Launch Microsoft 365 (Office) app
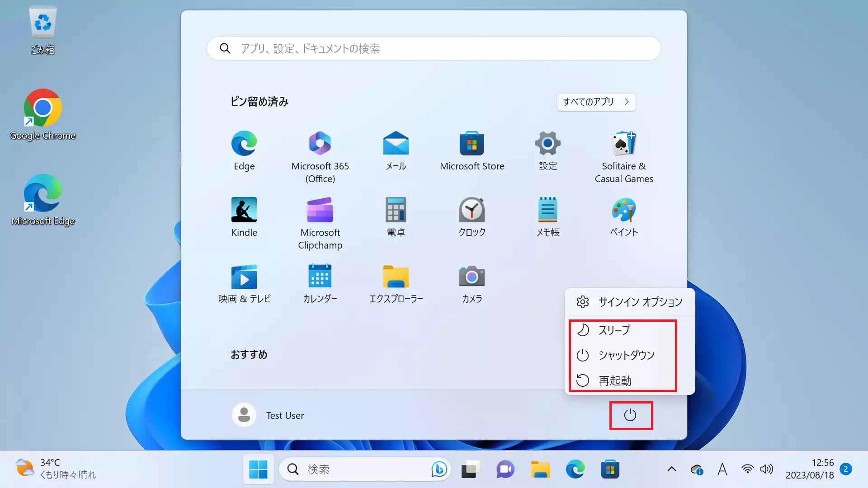Viewport: 868px width, 488px height. coord(320,157)
